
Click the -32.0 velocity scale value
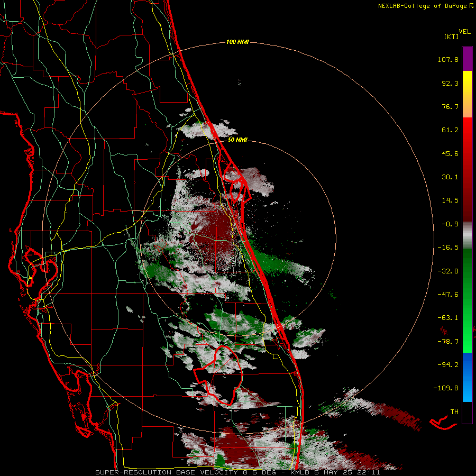click(x=448, y=271)
